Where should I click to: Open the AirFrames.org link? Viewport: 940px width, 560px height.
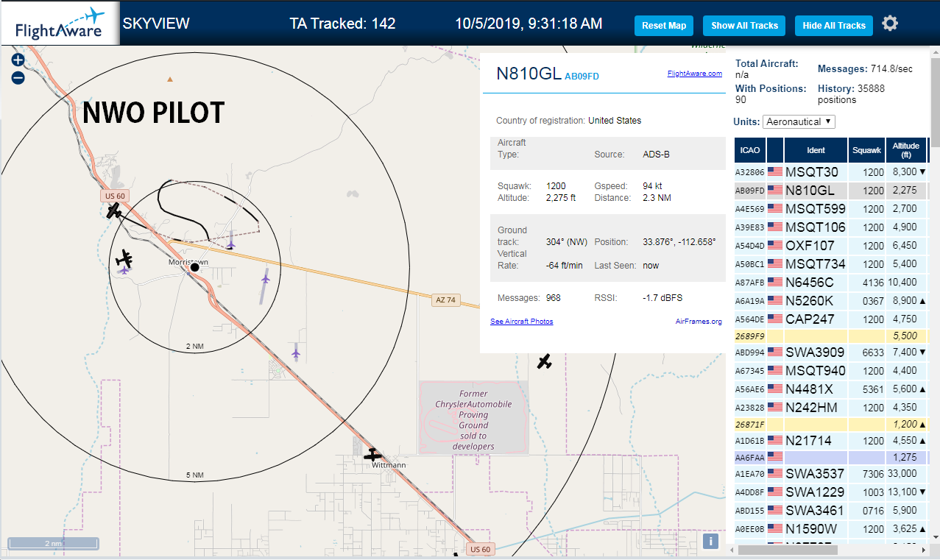[699, 322]
